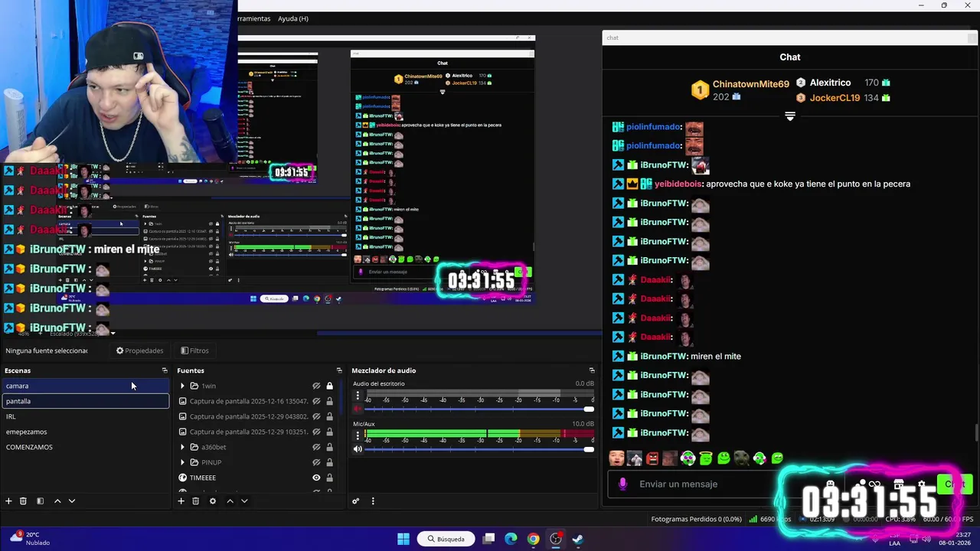Open Microsoft Edge from taskbar
Image resolution: width=980 pixels, height=551 pixels.
511,539
